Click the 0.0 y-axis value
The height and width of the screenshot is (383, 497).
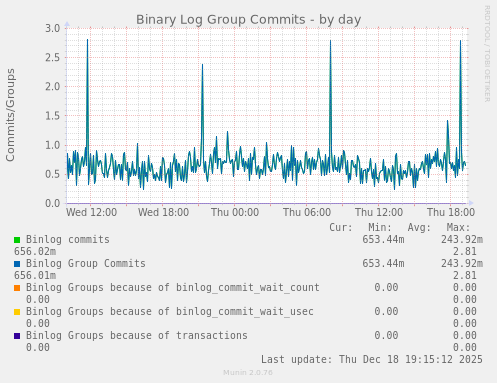[53, 203]
